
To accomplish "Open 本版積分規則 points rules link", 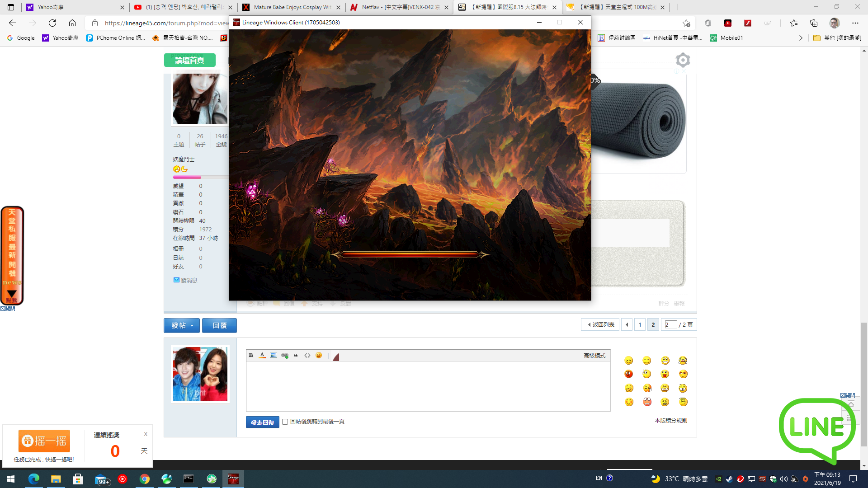I will 671,421.
